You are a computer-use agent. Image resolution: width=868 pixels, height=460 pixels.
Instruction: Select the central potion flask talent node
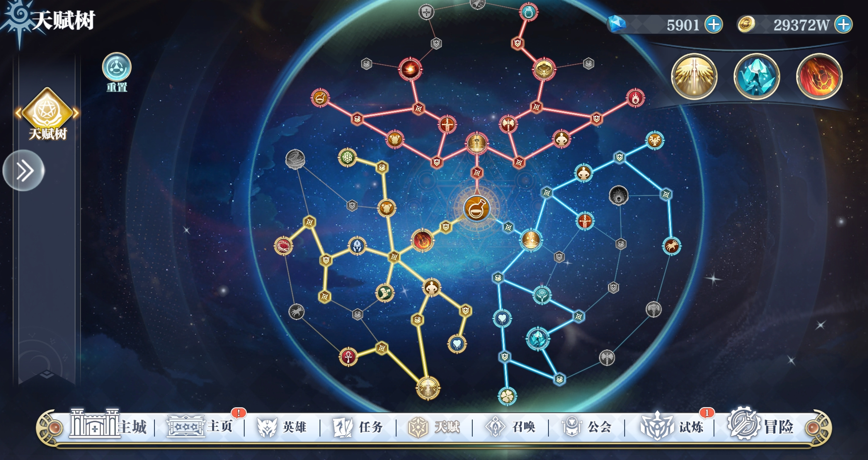tap(476, 208)
